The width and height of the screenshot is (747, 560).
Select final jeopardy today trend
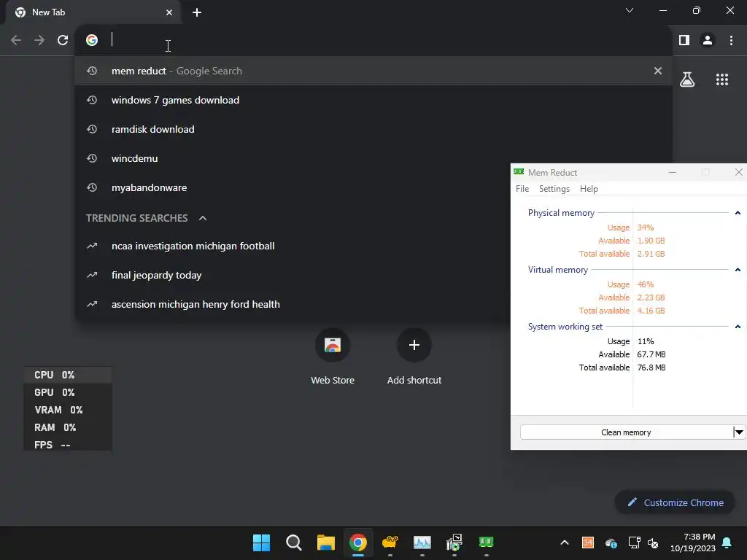(x=293, y=275)
